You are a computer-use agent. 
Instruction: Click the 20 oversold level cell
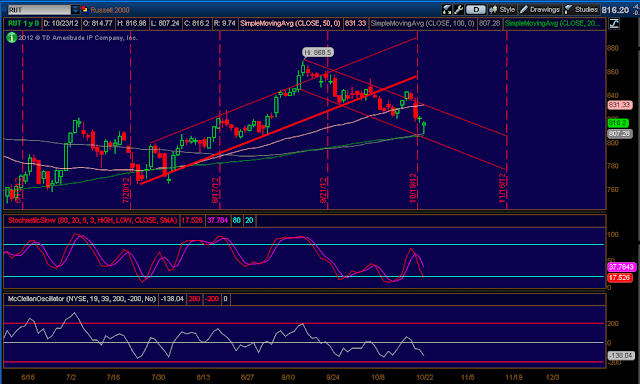pos(249,220)
